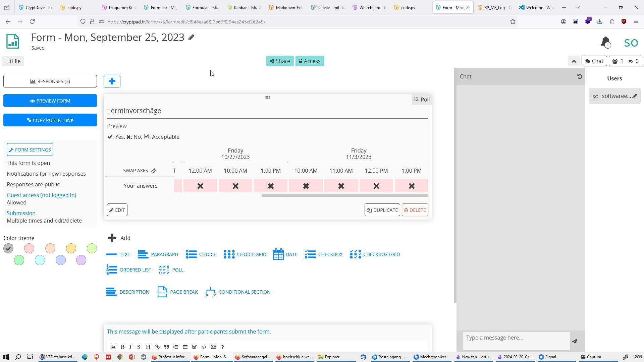Open the File menu
Image resolution: width=644 pixels, height=362 pixels.
pos(13,61)
